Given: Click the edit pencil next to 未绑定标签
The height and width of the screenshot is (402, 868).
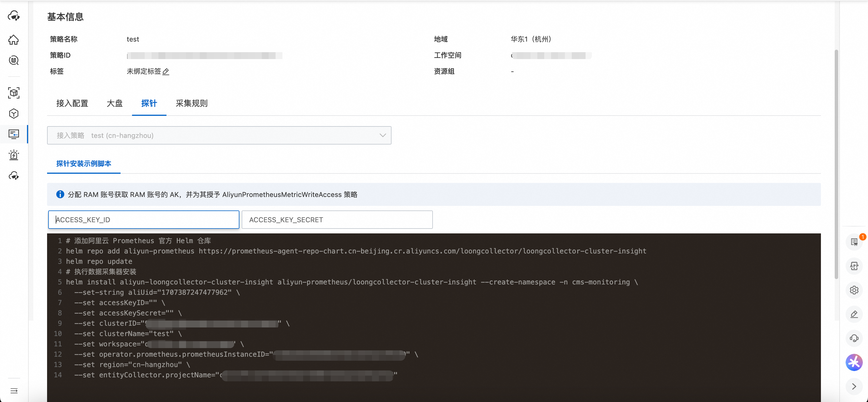Looking at the screenshot, I should click(x=166, y=71).
